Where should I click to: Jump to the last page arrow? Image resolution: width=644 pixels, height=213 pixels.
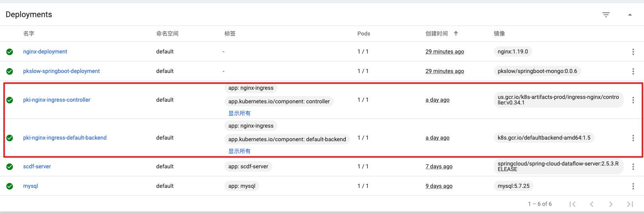point(630,204)
